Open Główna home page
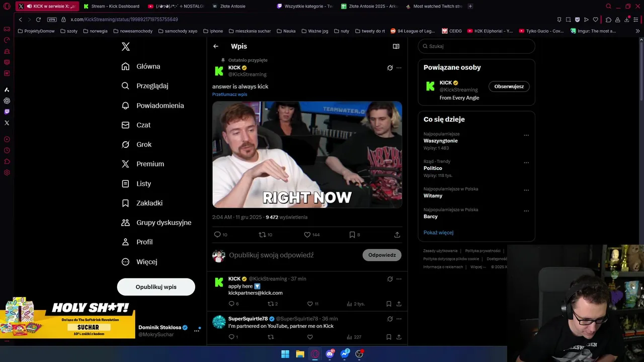 coord(141,66)
